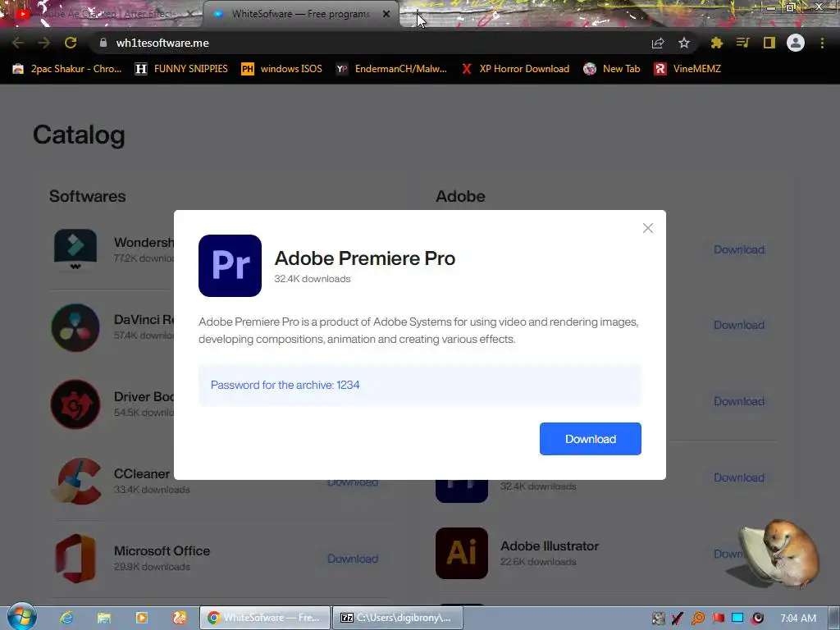Launch Internet Explorer from the taskbar
The image size is (840, 630).
66,618
